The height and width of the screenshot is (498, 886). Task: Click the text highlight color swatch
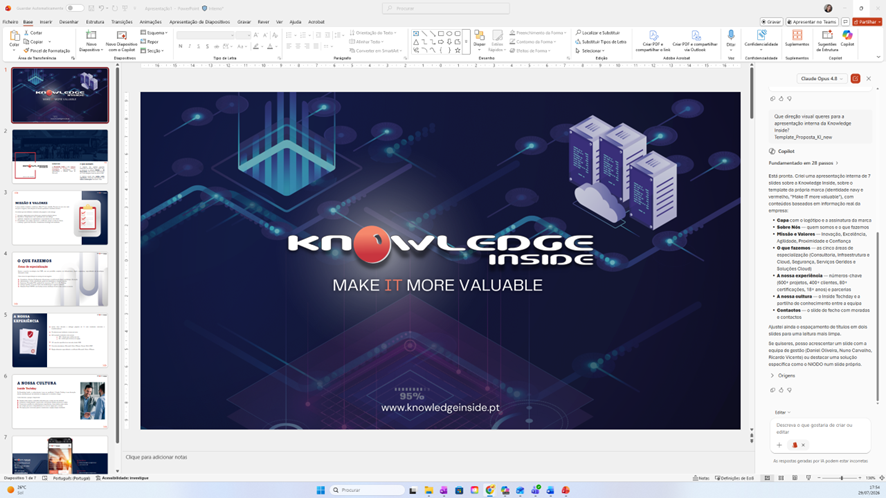(256, 46)
